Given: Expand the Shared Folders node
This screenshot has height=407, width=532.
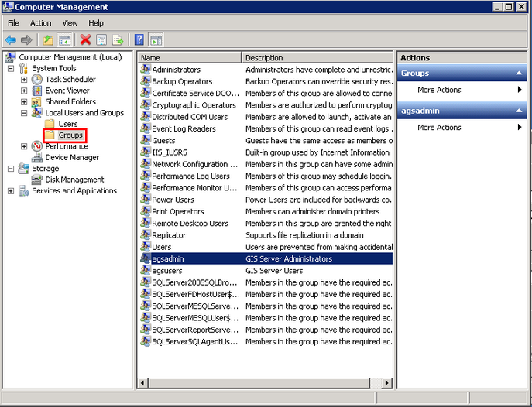Looking at the screenshot, I should click(x=24, y=102).
